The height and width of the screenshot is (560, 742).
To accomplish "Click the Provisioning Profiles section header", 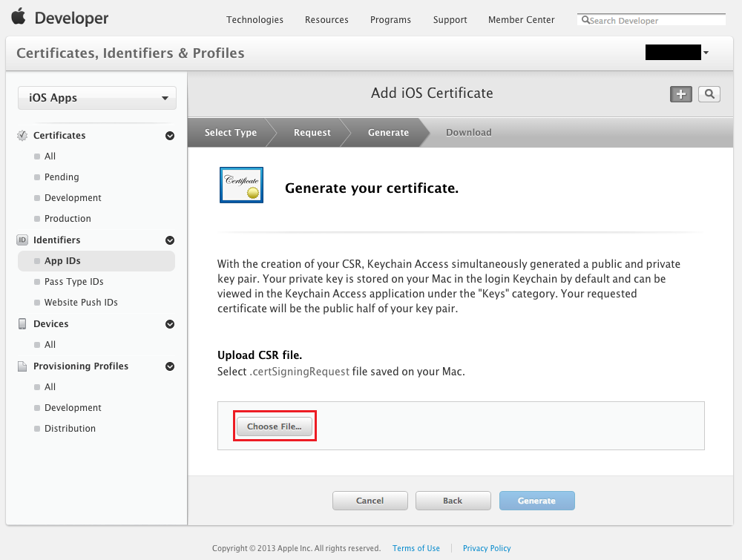I will coord(81,366).
